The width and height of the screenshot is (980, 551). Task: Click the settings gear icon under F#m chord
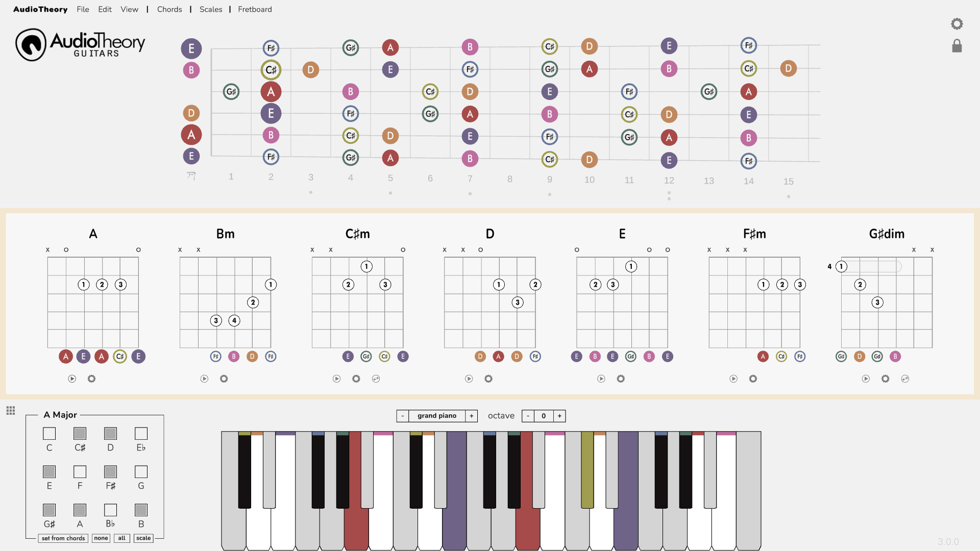click(x=753, y=378)
